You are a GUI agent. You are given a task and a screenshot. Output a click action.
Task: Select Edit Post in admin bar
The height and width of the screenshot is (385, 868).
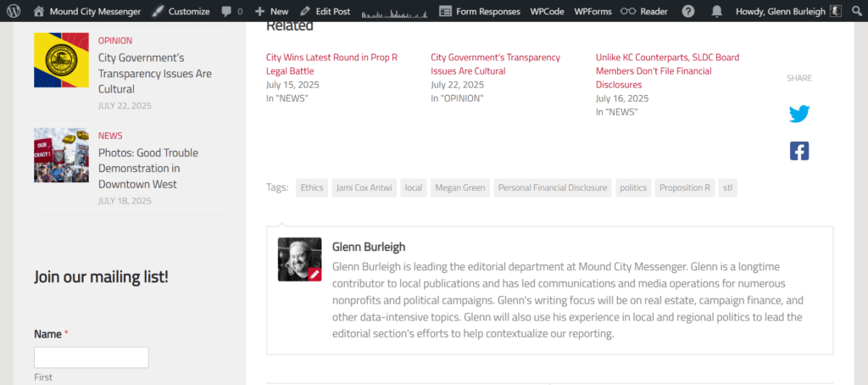click(325, 11)
